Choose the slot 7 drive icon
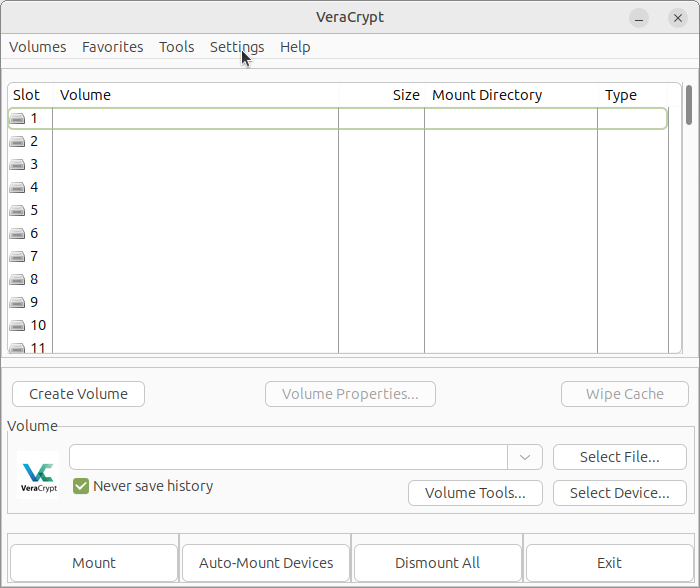Screen dimensions: 700x588 point(18,257)
